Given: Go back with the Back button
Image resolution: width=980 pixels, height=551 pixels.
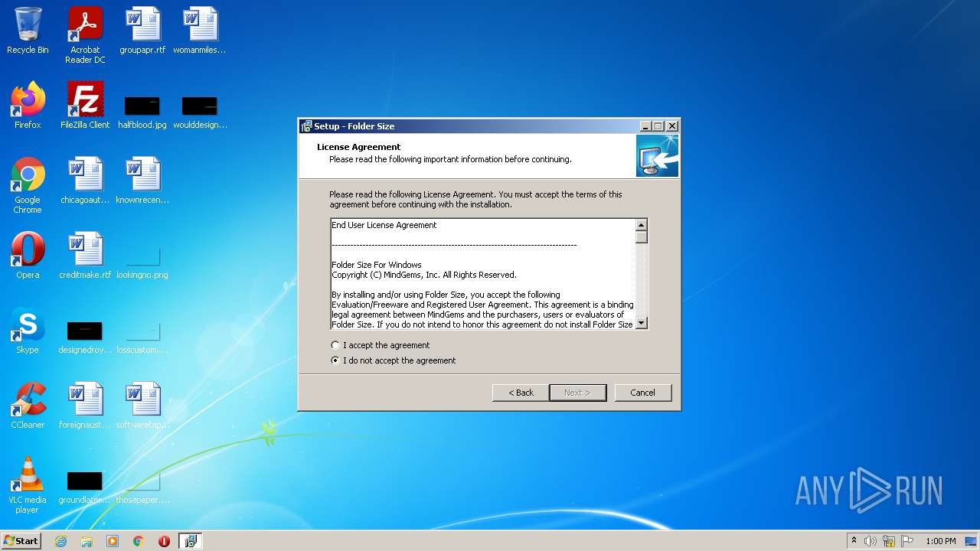Looking at the screenshot, I should [x=521, y=393].
